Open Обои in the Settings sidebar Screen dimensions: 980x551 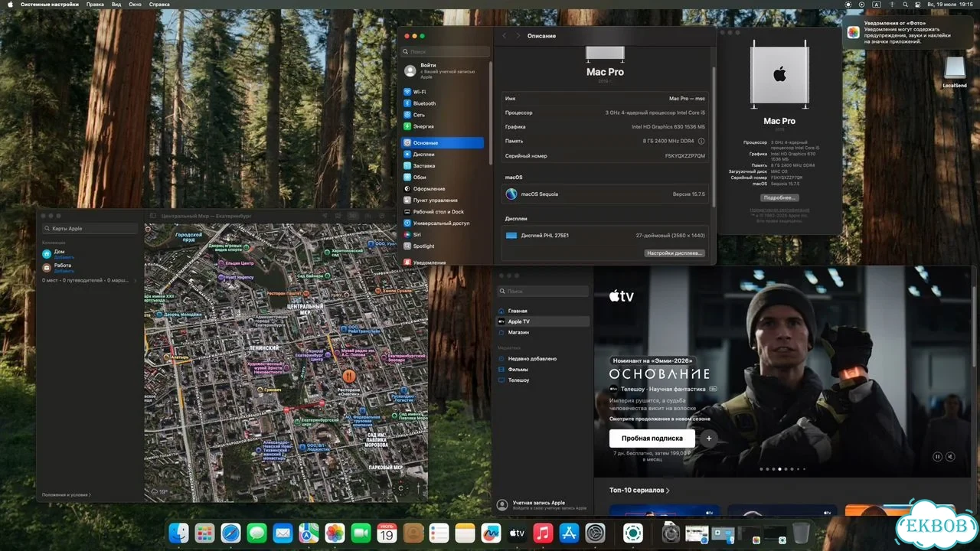click(x=443, y=177)
